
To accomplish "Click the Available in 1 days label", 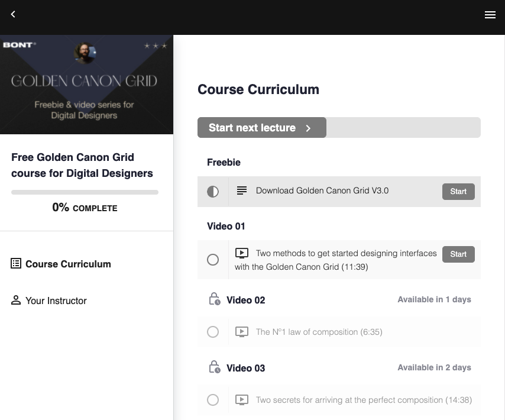I will tap(434, 299).
